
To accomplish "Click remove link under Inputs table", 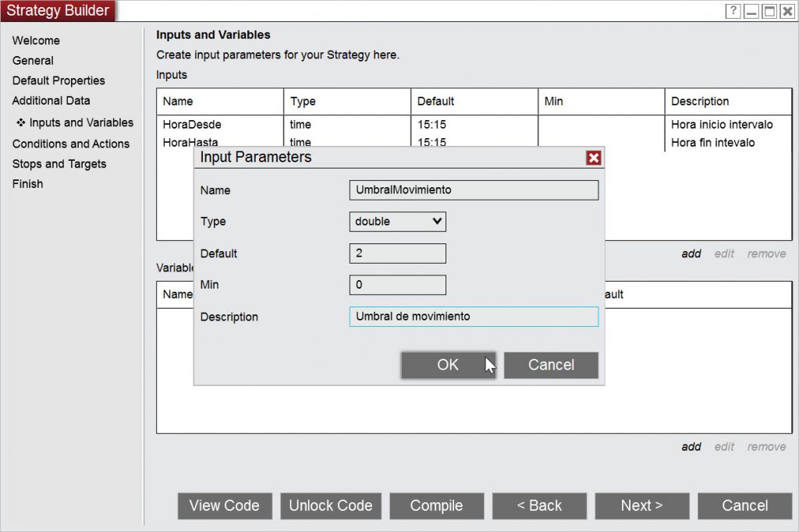I will pos(766,254).
